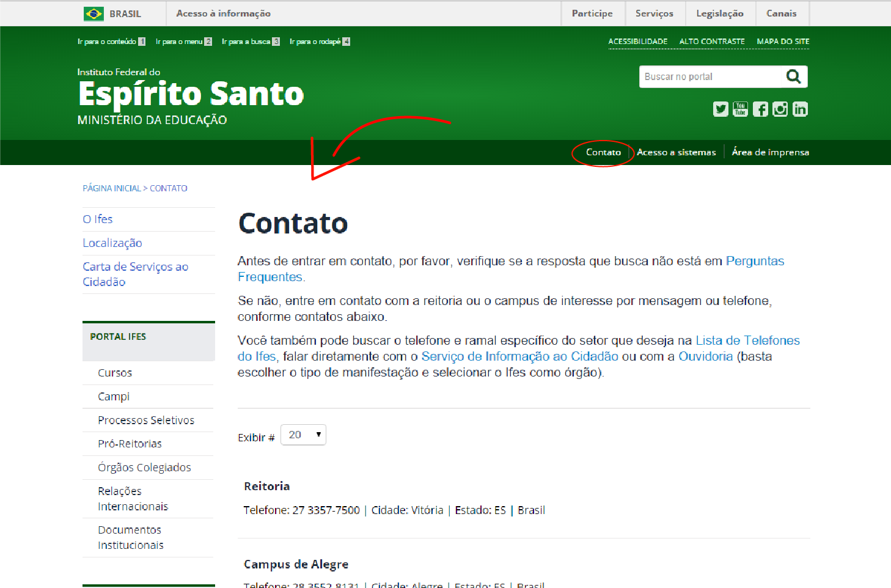Open the Facebook page icon
Viewport: 891px width, 588px height.
[x=760, y=109]
